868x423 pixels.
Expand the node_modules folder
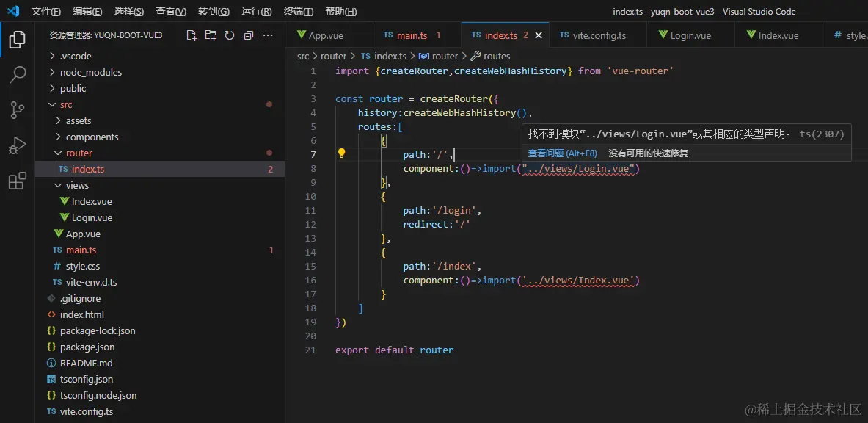160,72
